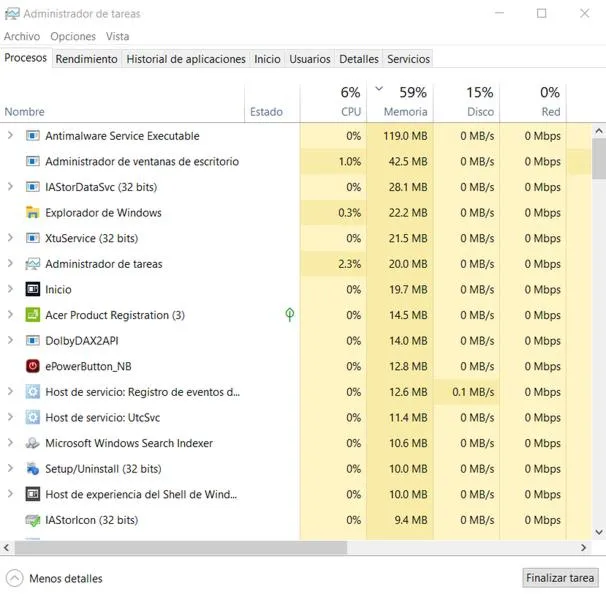Click the Acer Product Registration green icon

point(32,315)
